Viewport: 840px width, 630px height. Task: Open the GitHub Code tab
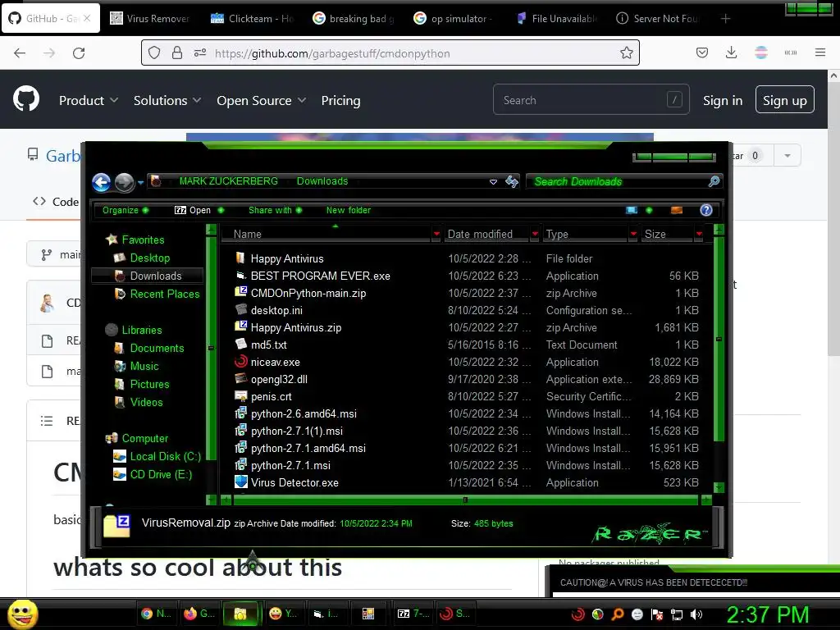[56, 202]
